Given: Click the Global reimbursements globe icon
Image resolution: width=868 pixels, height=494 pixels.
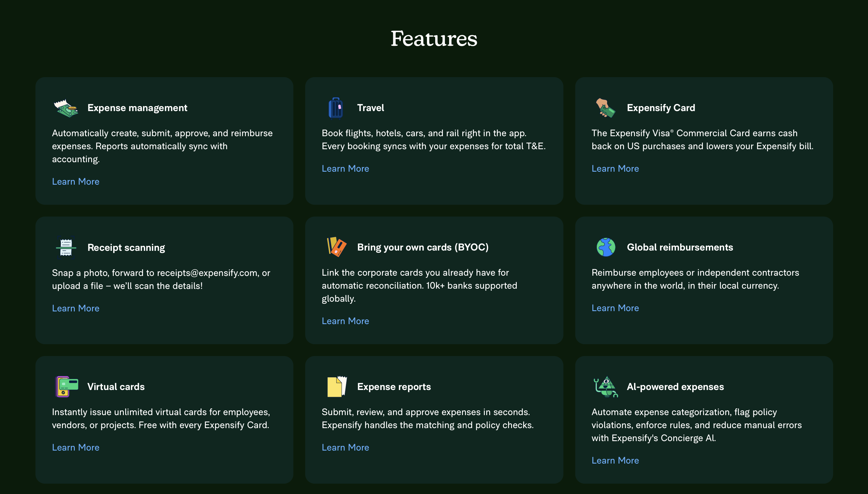Looking at the screenshot, I should [606, 247].
